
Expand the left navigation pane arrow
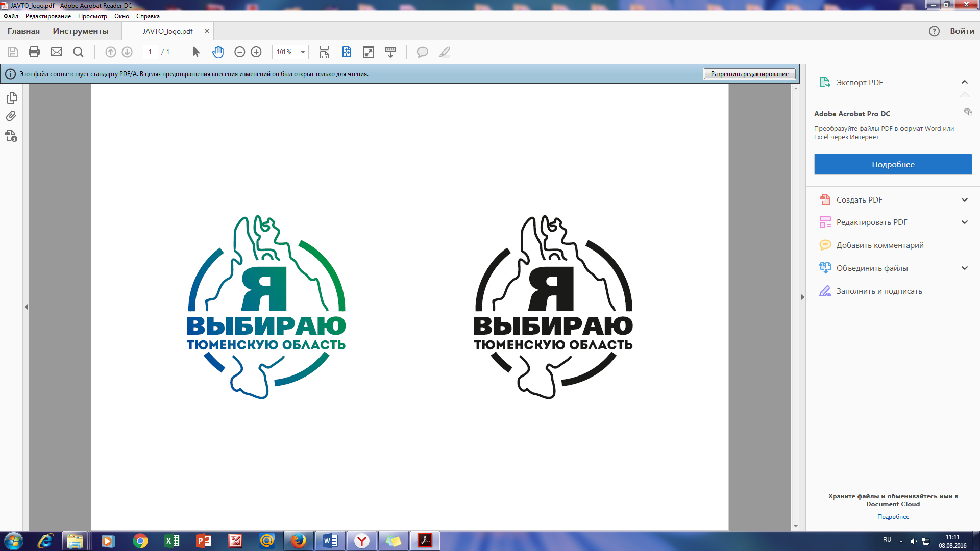pos(26,307)
